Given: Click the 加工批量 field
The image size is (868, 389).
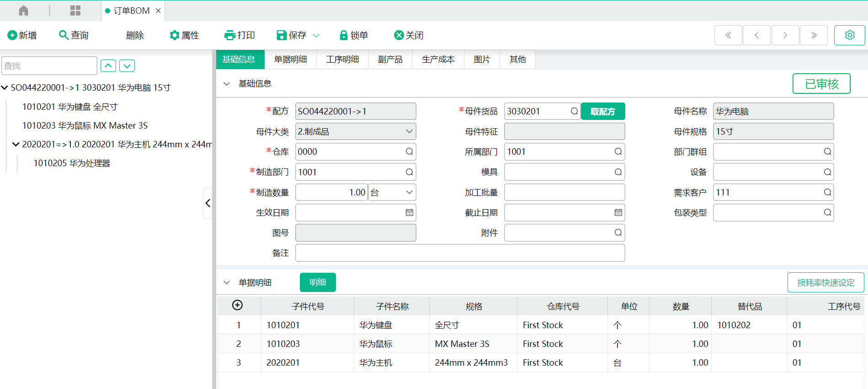Looking at the screenshot, I should (564, 192).
